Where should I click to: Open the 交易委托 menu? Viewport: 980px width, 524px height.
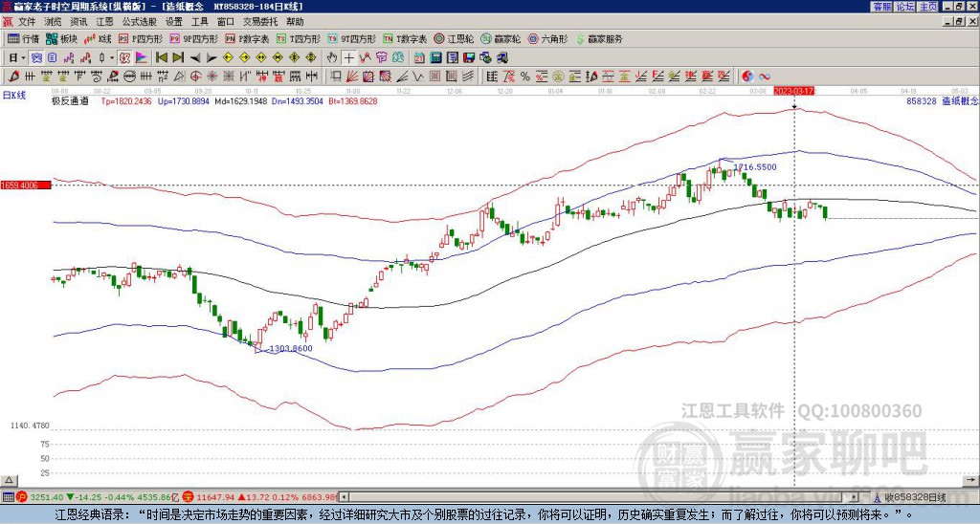point(260,22)
